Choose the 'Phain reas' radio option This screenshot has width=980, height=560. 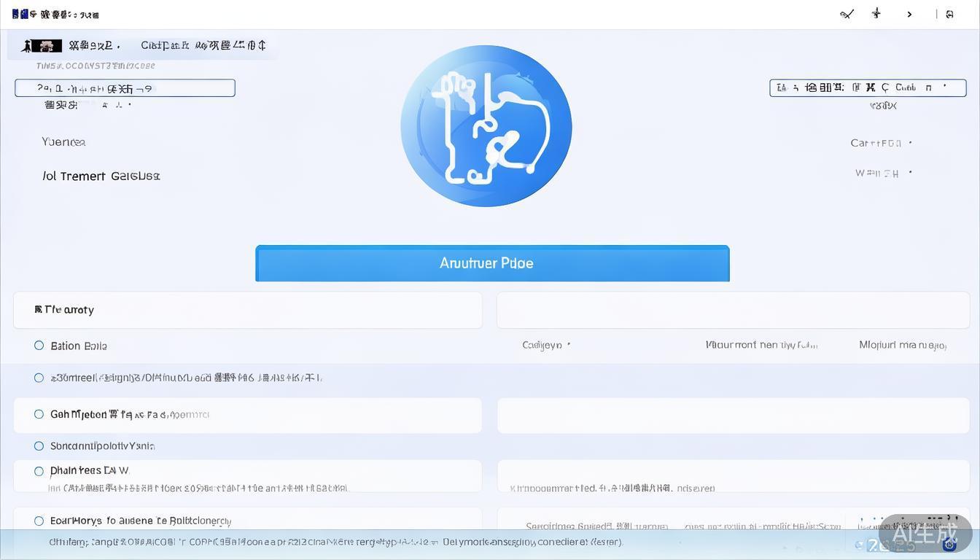point(39,470)
